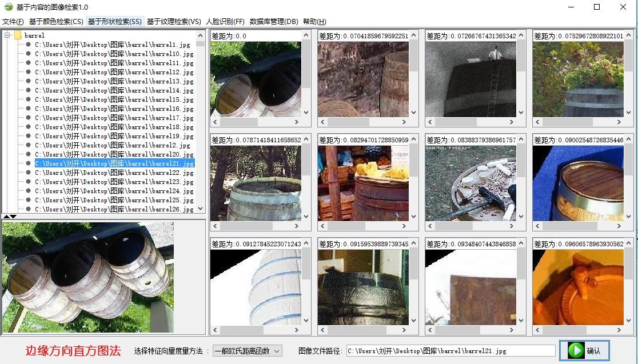Click the 图像文件路径 path input field
638x364 pixels.
pos(451,351)
